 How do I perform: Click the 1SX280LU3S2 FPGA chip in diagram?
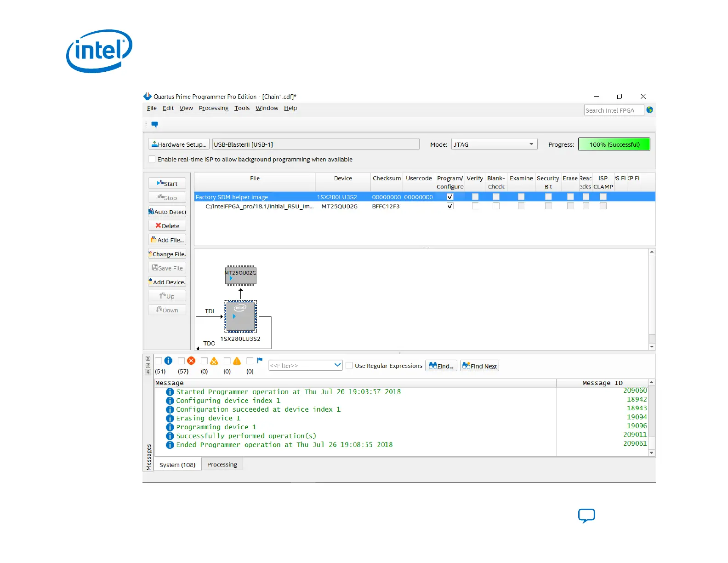point(240,316)
